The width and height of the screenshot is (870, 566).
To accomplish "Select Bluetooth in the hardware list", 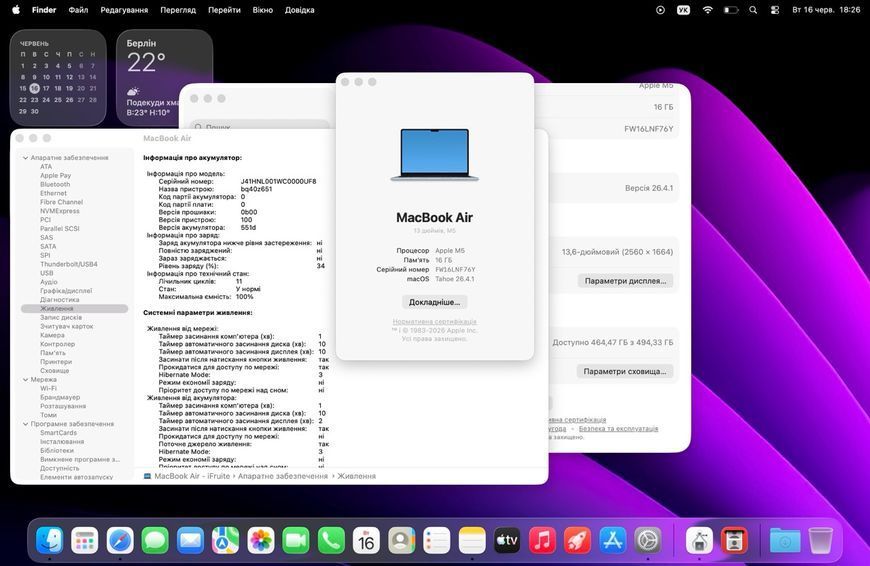I will tap(55, 184).
